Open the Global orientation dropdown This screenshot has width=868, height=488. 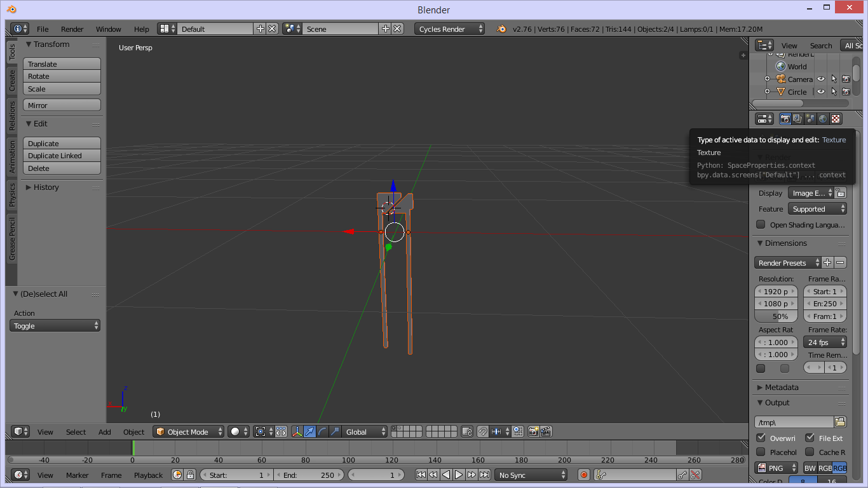click(x=364, y=431)
